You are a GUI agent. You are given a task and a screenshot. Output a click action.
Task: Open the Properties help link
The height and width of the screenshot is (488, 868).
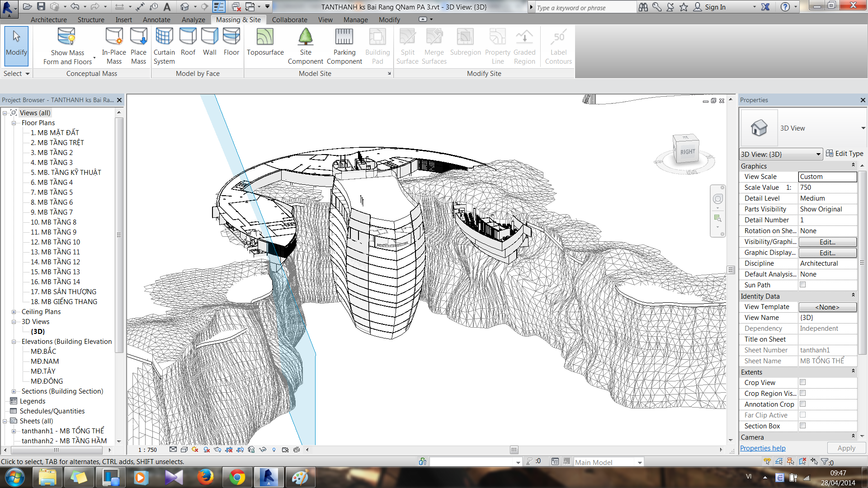click(762, 448)
